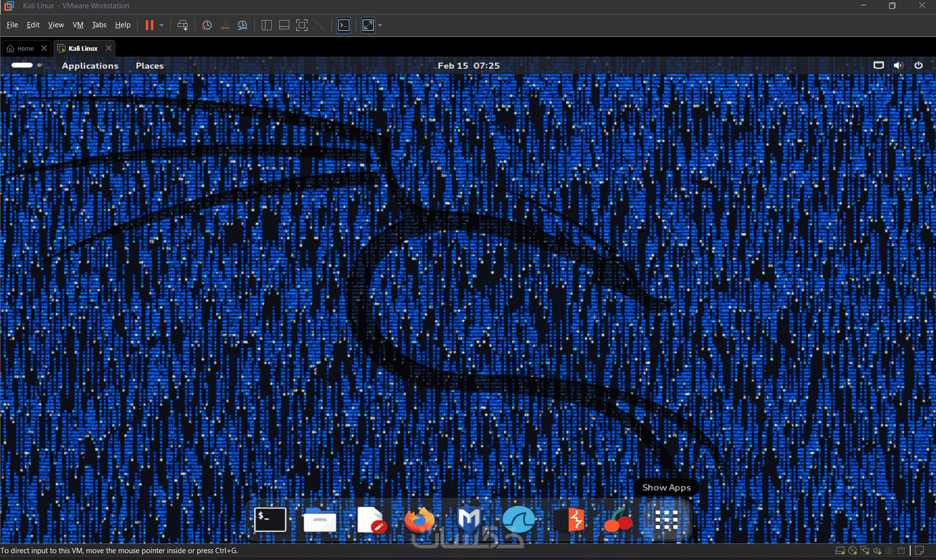Open the Kali Applications menu
Viewport: 936px width, 560px height.
point(90,65)
